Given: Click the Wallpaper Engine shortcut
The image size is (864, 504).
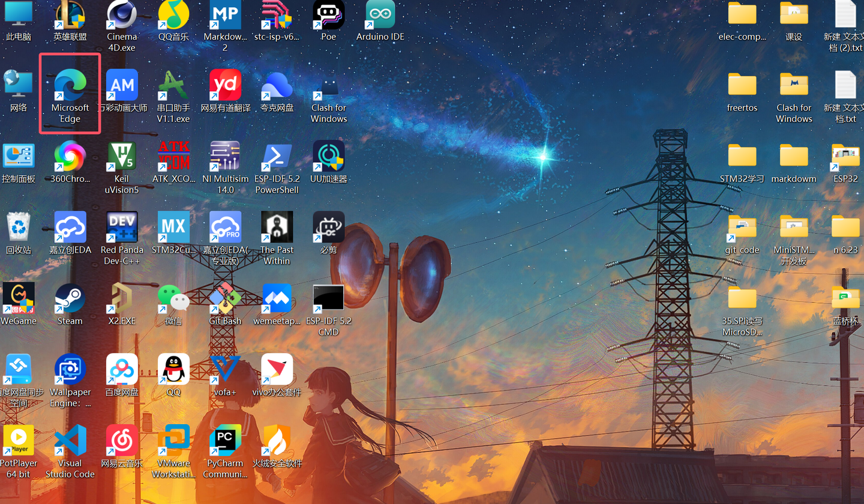Looking at the screenshot, I should 70,369.
